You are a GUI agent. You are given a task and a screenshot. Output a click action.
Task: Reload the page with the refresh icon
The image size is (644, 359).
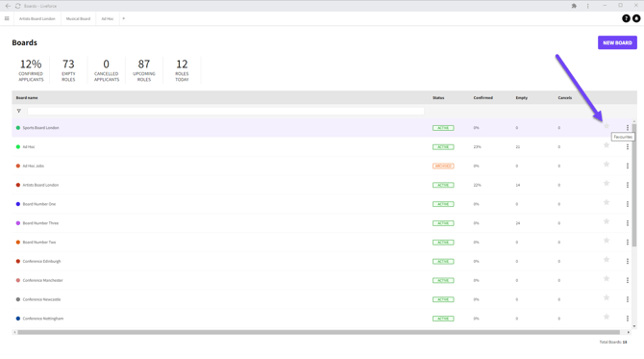coord(17,6)
